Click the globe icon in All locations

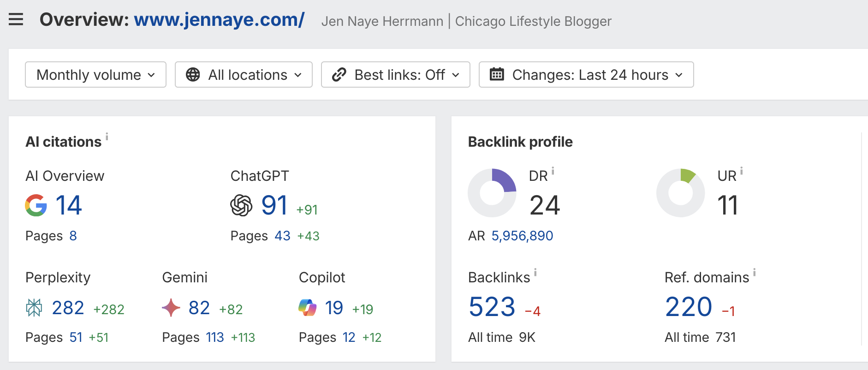[x=193, y=75]
